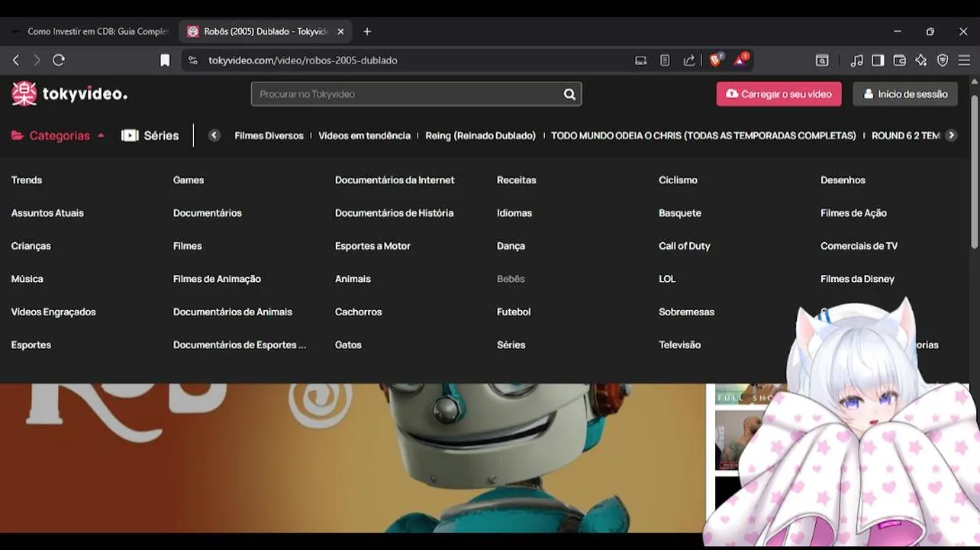This screenshot has width=980, height=550.
Task: Open Documentários category
Action: click(x=208, y=213)
